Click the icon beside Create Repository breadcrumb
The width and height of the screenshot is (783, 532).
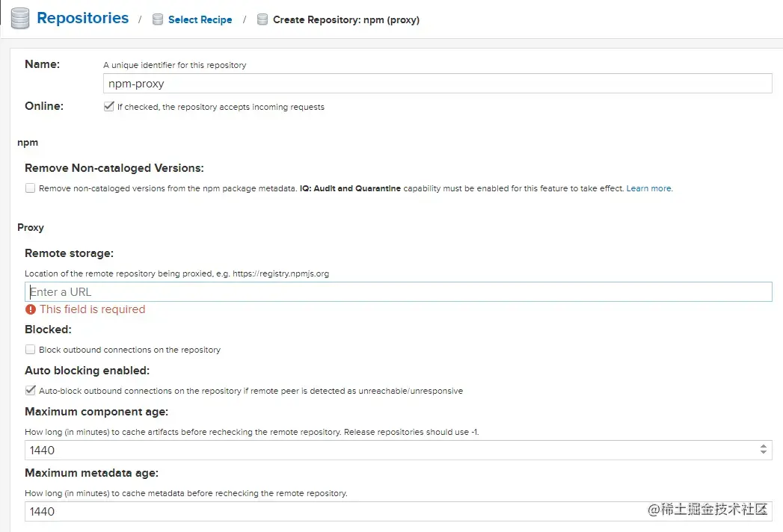click(x=262, y=20)
